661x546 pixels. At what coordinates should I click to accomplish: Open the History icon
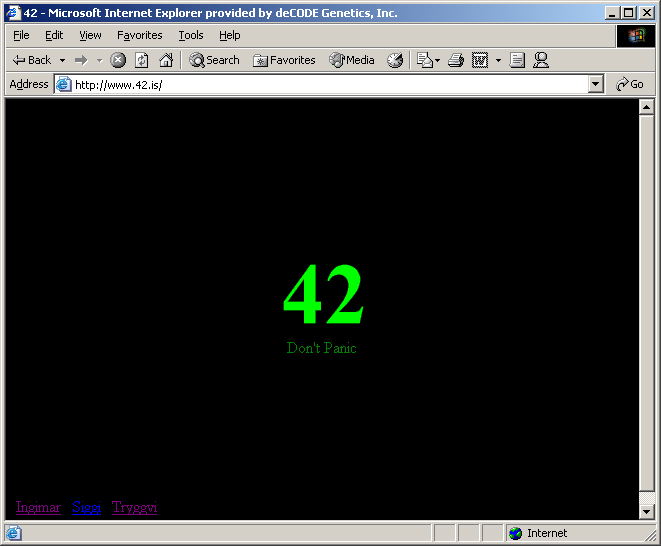pyautogui.click(x=395, y=60)
